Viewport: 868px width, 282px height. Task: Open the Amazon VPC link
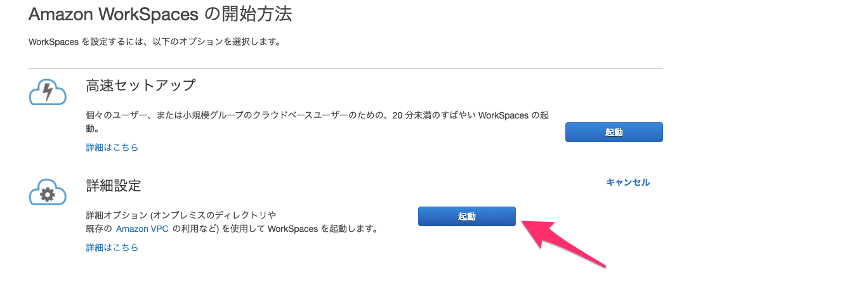[142, 229]
